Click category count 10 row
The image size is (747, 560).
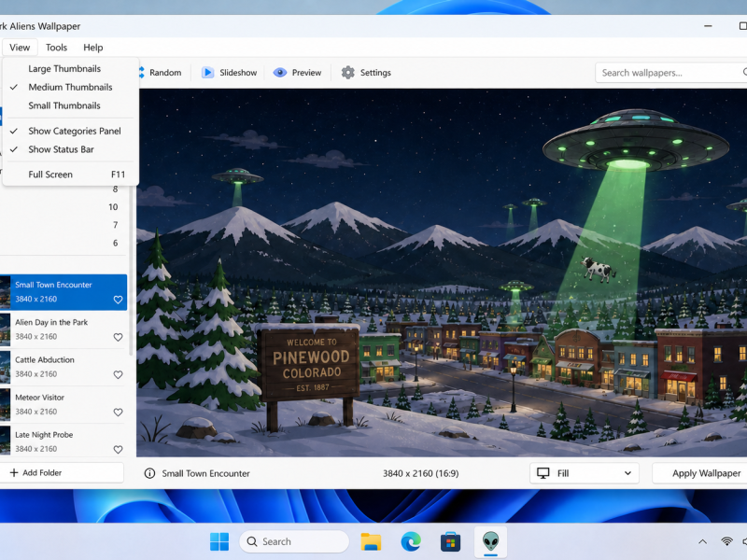[63, 207]
